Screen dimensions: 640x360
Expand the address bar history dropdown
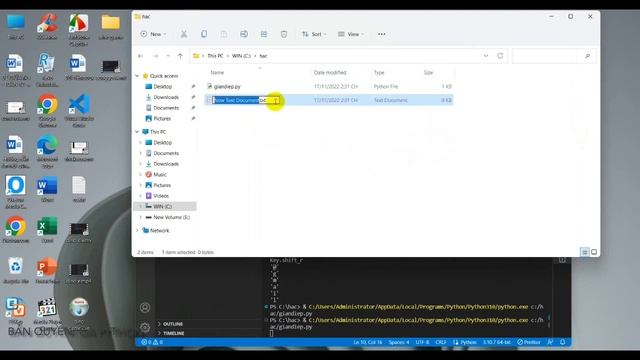click(x=486, y=56)
